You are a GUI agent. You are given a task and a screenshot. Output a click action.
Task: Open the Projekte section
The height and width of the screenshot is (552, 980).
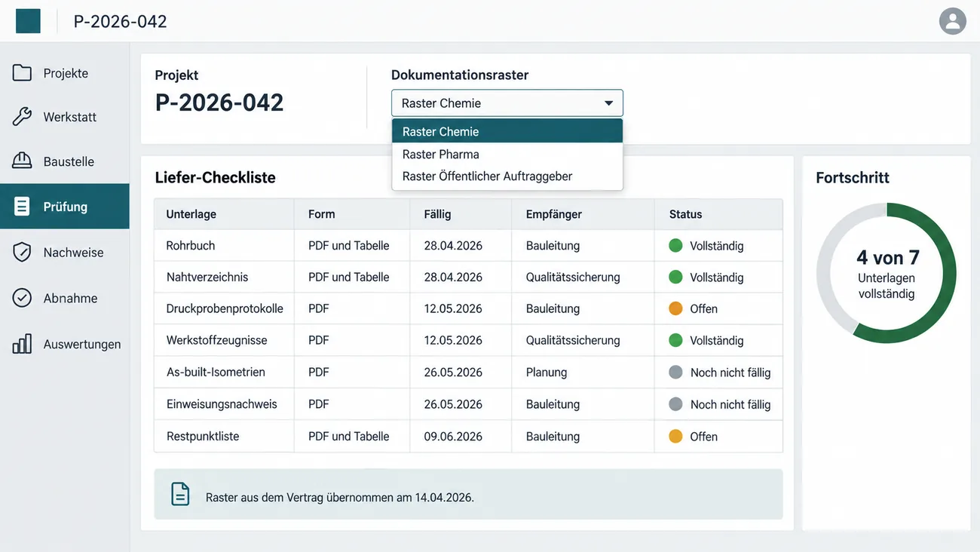tap(65, 73)
